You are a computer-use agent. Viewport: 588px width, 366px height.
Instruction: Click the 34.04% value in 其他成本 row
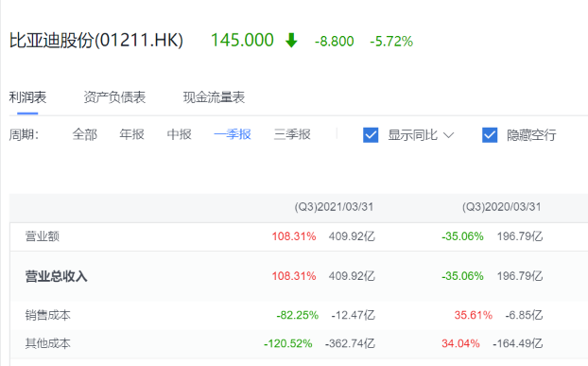coord(460,343)
